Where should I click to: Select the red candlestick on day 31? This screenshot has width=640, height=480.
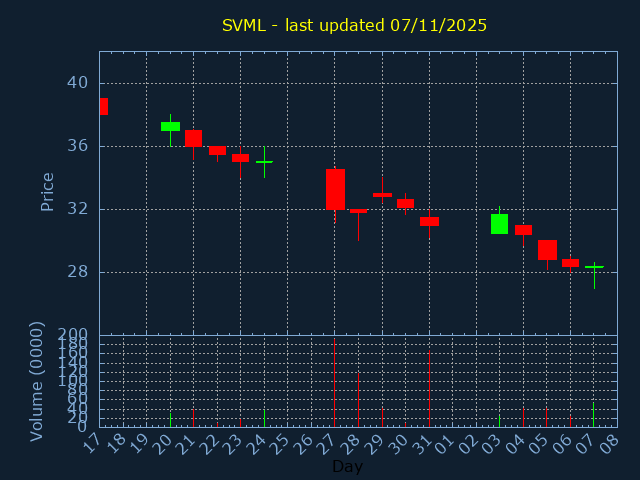point(429,221)
